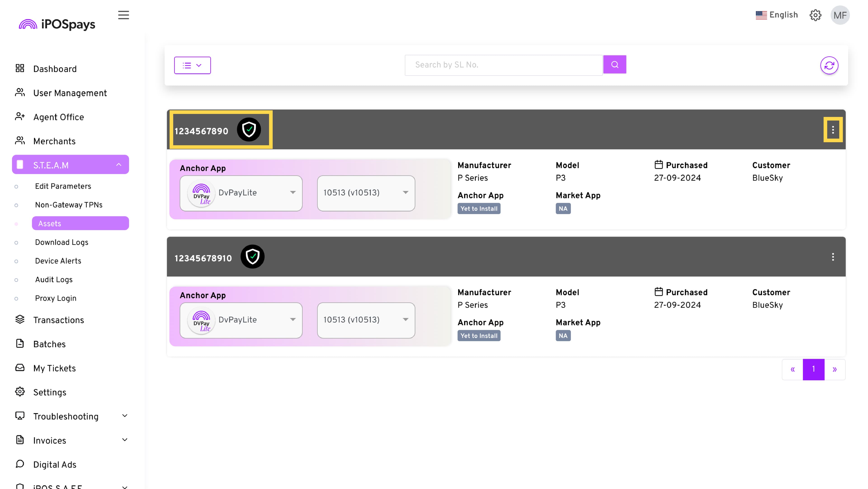This screenshot has height=489, width=868.
Task: Open three-dot menu for device 1234567890
Action: [833, 130]
